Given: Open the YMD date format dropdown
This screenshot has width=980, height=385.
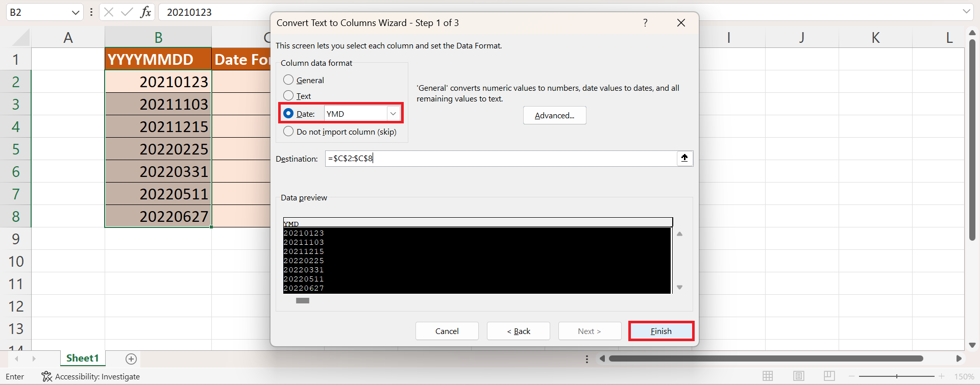Looking at the screenshot, I should [x=393, y=114].
